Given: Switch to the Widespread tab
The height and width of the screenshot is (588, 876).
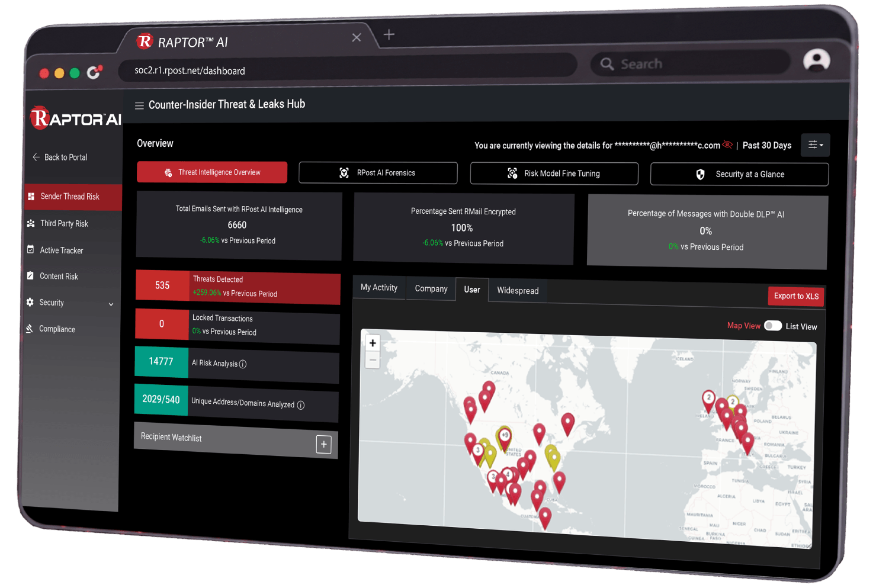Looking at the screenshot, I should tap(518, 291).
